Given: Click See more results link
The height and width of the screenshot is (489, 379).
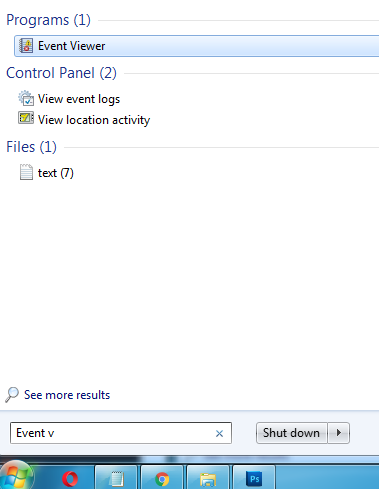Looking at the screenshot, I should click(x=67, y=395).
